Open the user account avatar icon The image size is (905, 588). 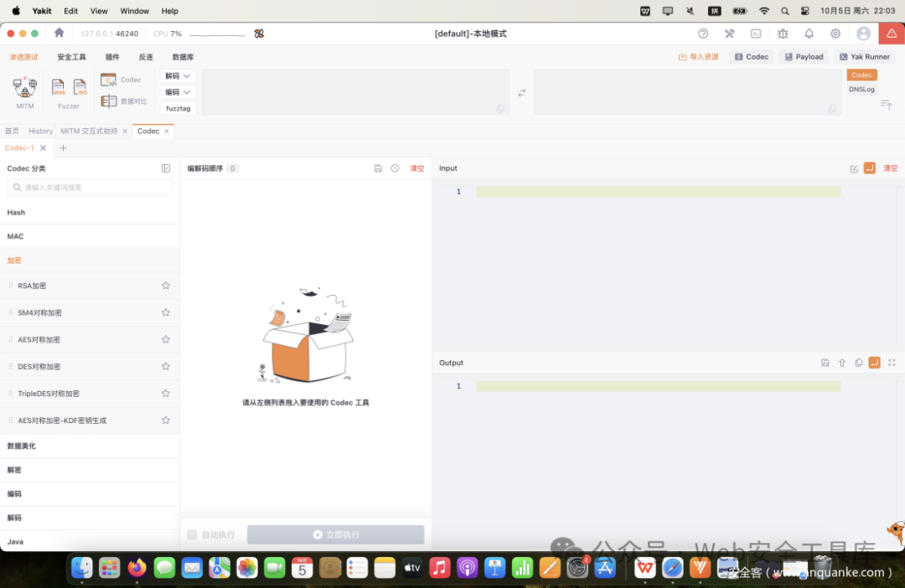863,34
